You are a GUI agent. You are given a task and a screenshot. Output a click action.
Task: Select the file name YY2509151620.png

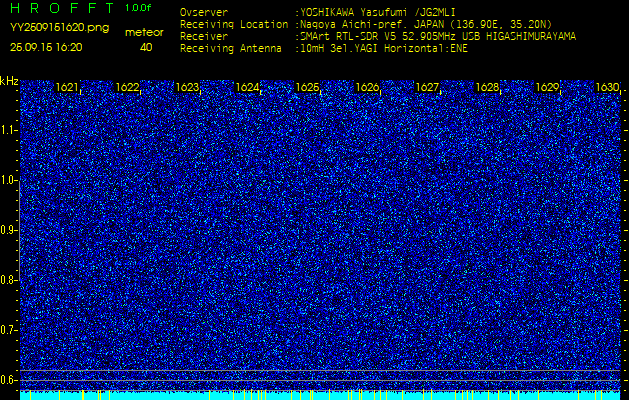pyautogui.click(x=59, y=28)
